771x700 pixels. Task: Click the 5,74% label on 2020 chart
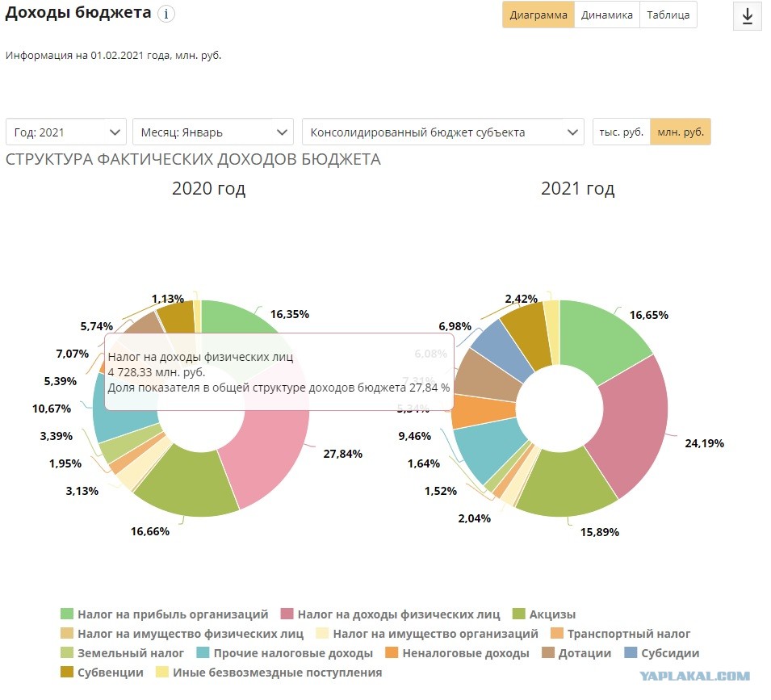(97, 326)
